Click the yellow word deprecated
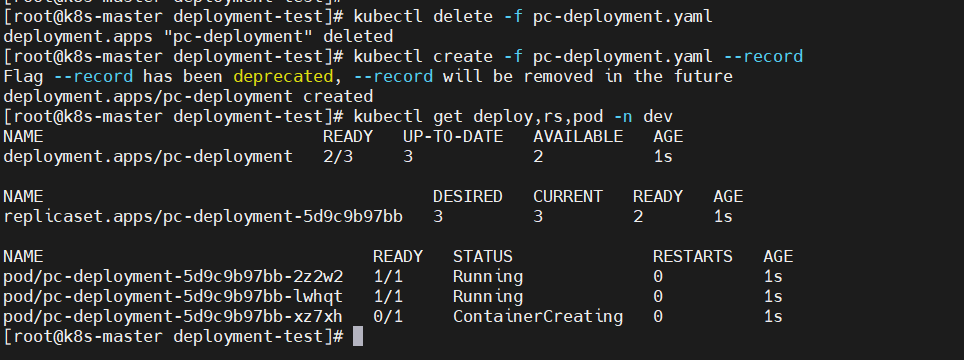The width and height of the screenshot is (964, 360). [283, 77]
